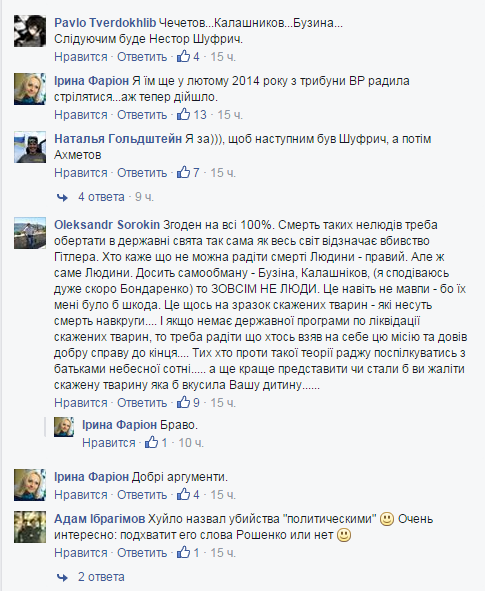This screenshot has height=591, width=485.
Task: Expand the 4 ответа replies thread
Action: click(101, 197)
